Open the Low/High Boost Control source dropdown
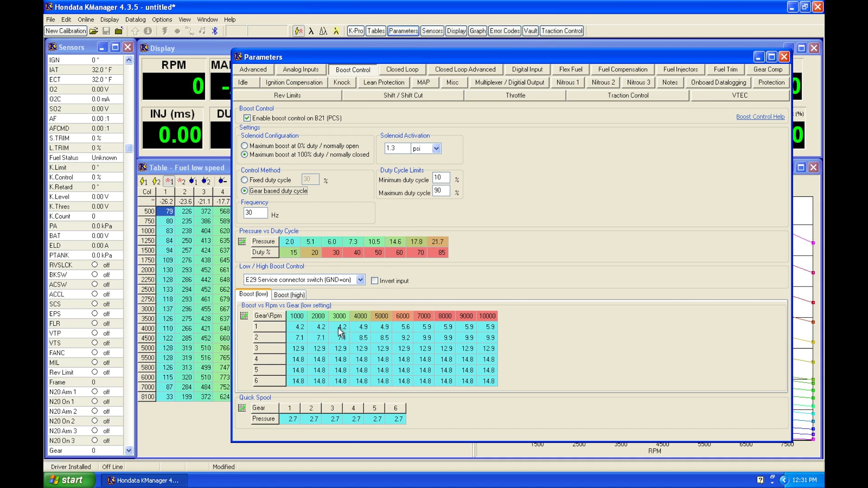The width and height of the screenshot is (868, 488). (x=360, y=280)
